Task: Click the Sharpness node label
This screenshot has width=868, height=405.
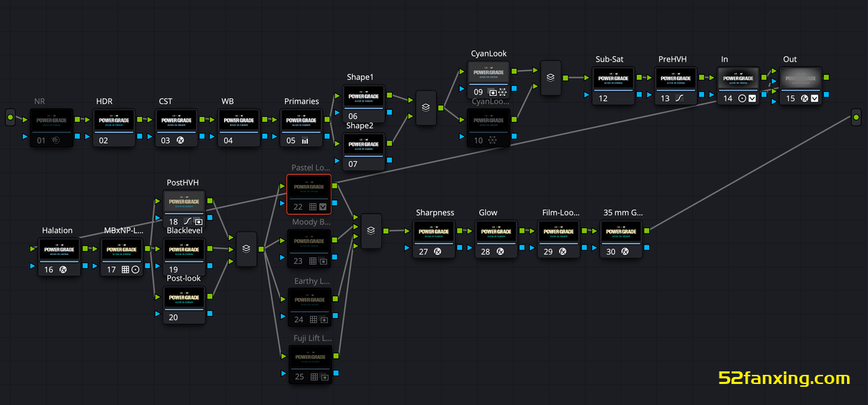Action: 435,213
